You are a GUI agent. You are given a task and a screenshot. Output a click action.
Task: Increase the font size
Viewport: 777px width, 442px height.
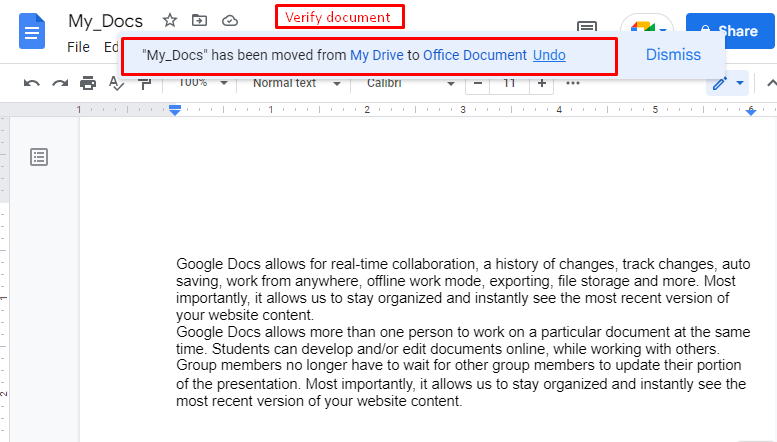coord(542,83)
